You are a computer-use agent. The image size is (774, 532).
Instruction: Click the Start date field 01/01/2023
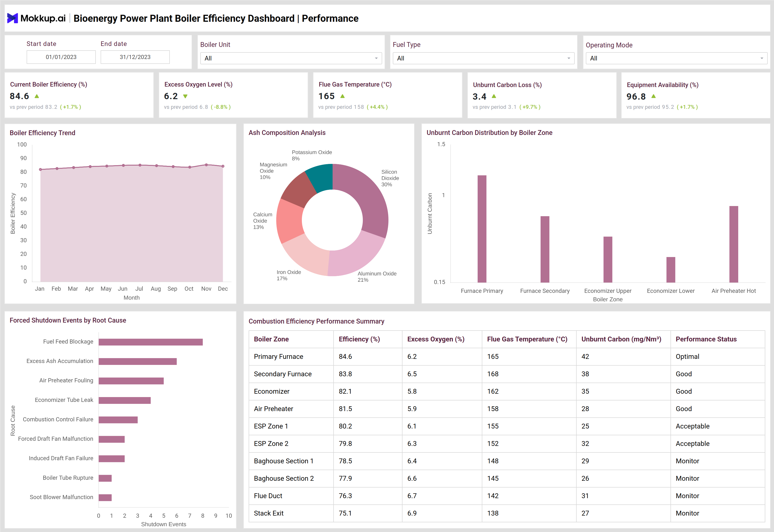[x=61, y=57]
